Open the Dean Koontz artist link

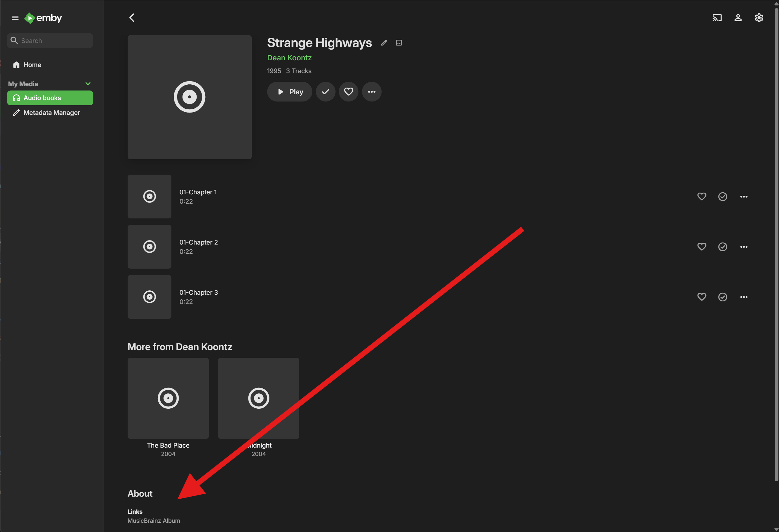coord(289,58)
